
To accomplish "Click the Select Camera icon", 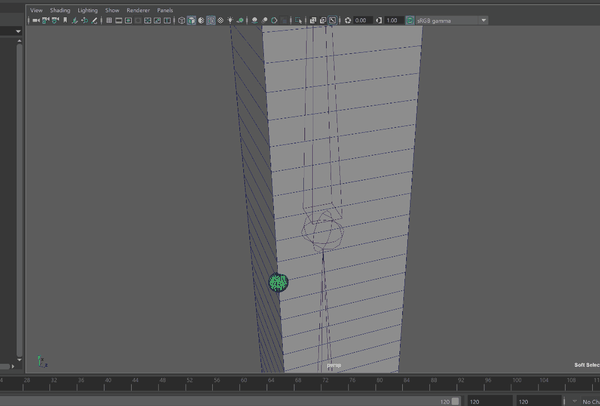I will pyautogui.click(x=33, y=20).
